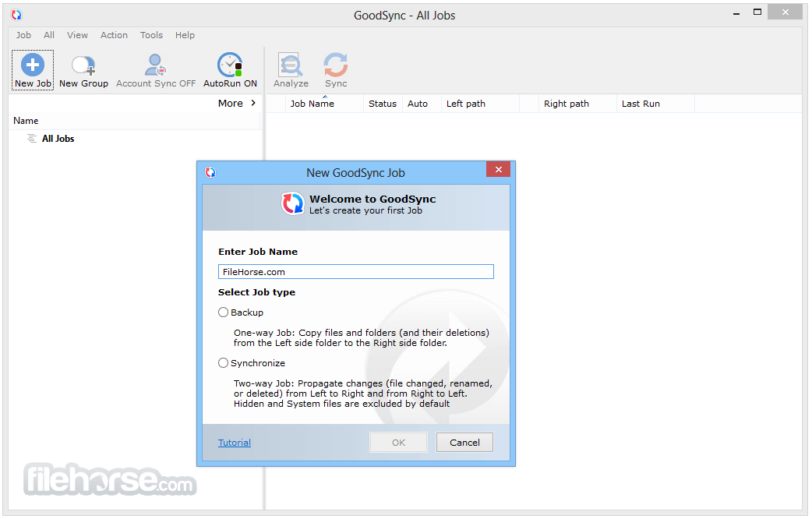The height and width of the screenshot is (519, 812).
Task: Click the Enter Job Name text field
Action: click(x=356, y=272)
